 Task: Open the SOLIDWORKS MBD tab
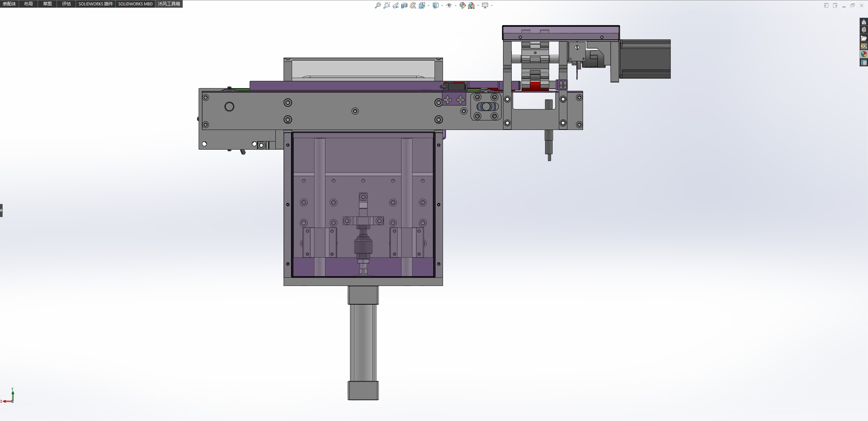tap(135, 4)
